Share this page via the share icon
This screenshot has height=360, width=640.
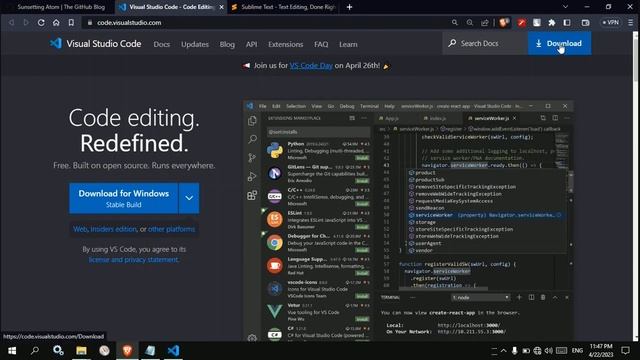[x=485, y=22]
